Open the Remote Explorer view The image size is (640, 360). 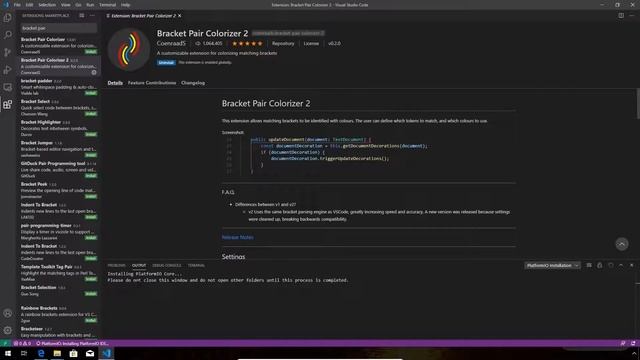tap(7, 87)
